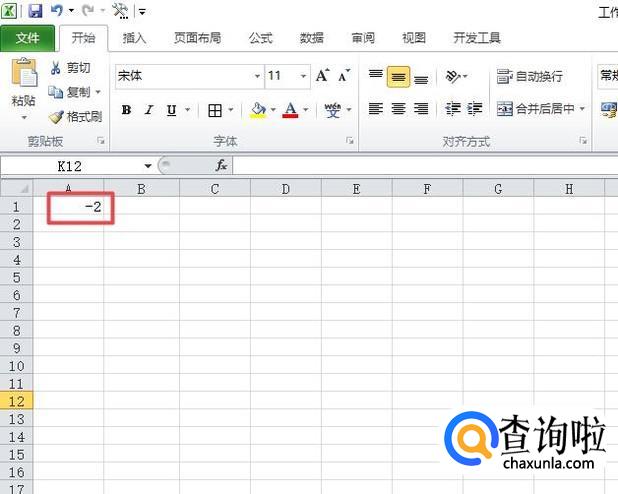The image size is (618, 494).
Task: Open the 开发工具 ribbon tab
Action: [477, 38]
